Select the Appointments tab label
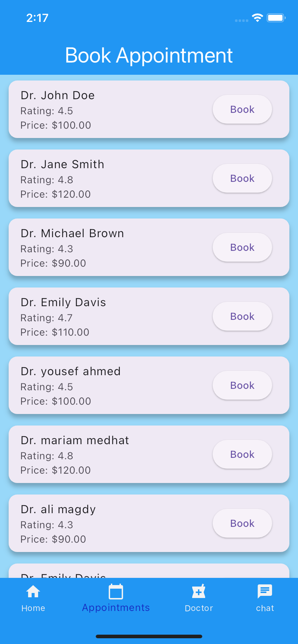 [x=116, y=608]
